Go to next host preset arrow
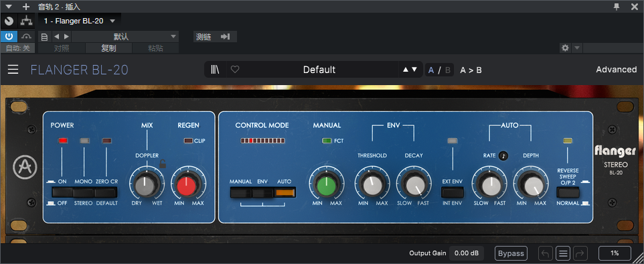This screenshot has height=264, width=644. [66, 37]
